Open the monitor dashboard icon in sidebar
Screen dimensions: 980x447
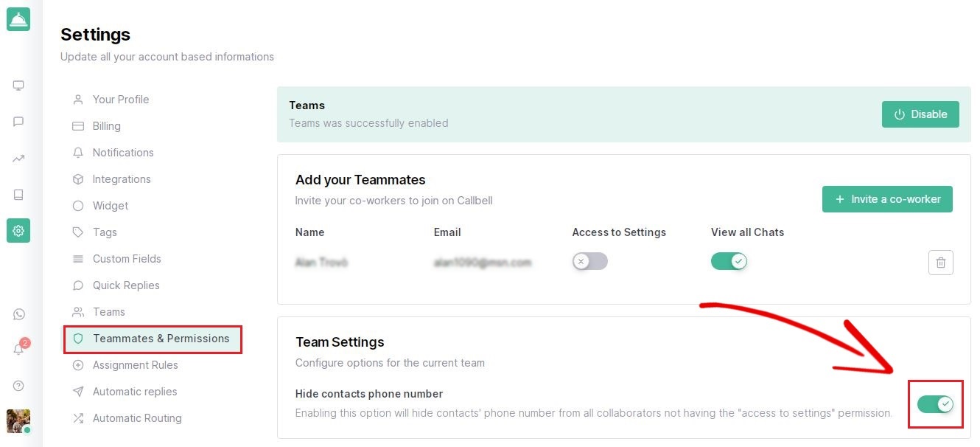coord(18,86)
